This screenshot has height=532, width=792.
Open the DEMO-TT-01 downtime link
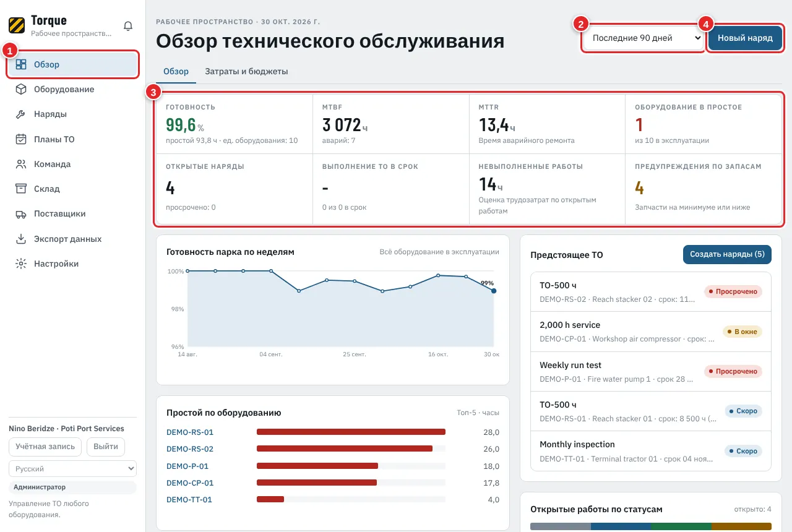point(189,499)
